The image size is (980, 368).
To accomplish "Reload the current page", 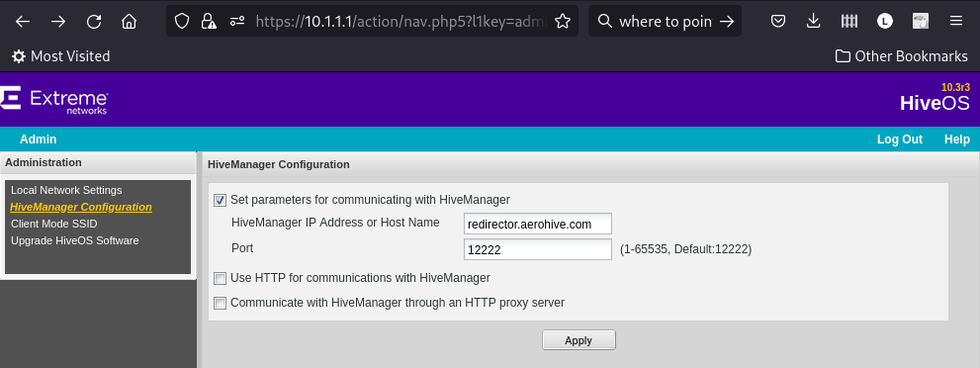I will click(94, 21).
